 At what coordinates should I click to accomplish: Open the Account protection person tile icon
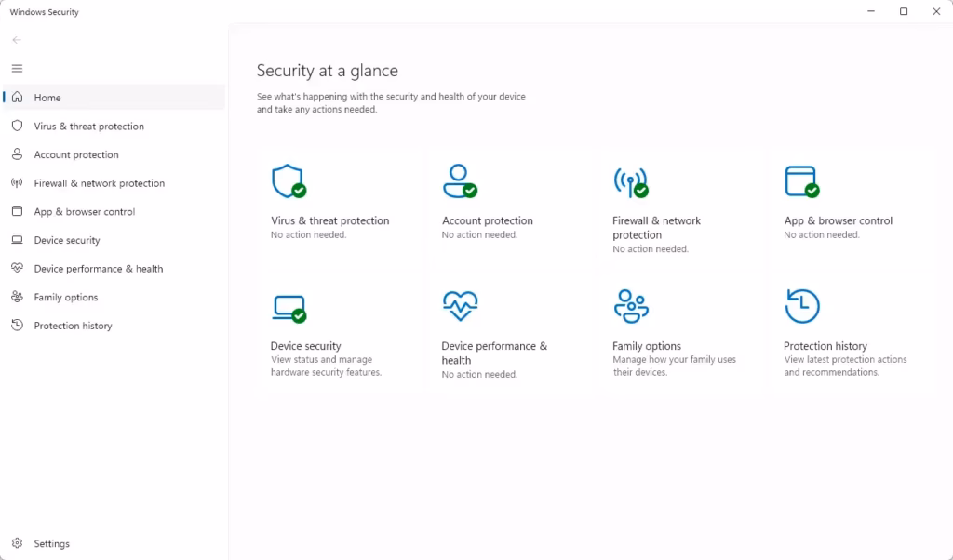(x=460, y=181)
